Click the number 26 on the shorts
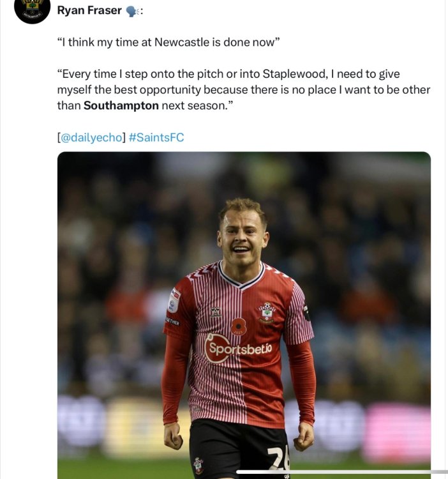 coord(278,458)
